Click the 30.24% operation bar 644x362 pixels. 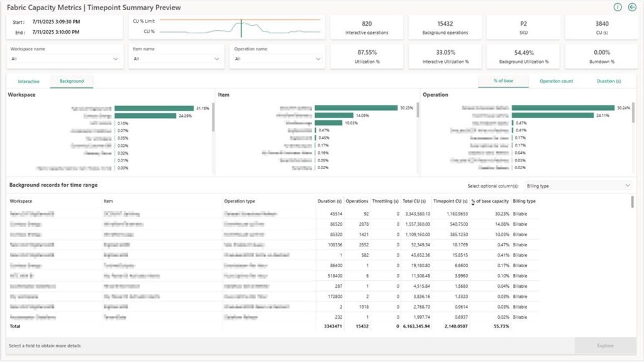(563, 108)
